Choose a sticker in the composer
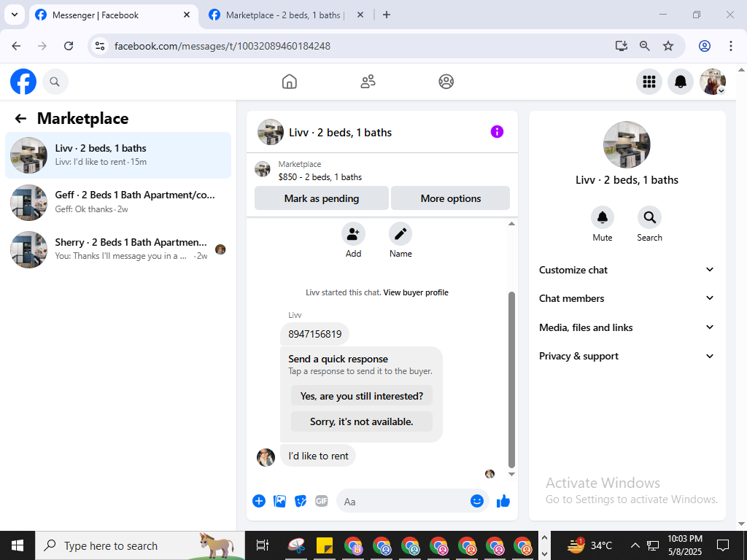Viewport: 747px width, 560px height. (x=301, y=501)
